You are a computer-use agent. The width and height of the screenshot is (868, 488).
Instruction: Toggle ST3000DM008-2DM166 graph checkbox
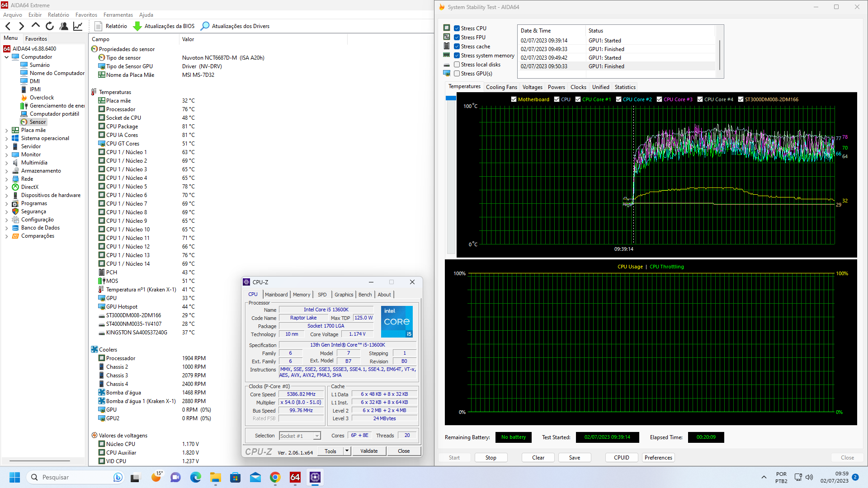click(x=741, y=99)
